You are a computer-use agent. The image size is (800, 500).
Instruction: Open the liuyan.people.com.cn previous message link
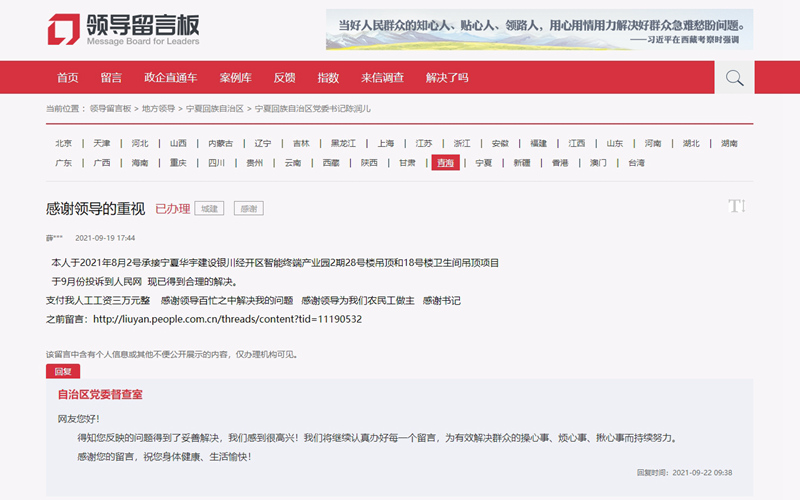point(226,319)
